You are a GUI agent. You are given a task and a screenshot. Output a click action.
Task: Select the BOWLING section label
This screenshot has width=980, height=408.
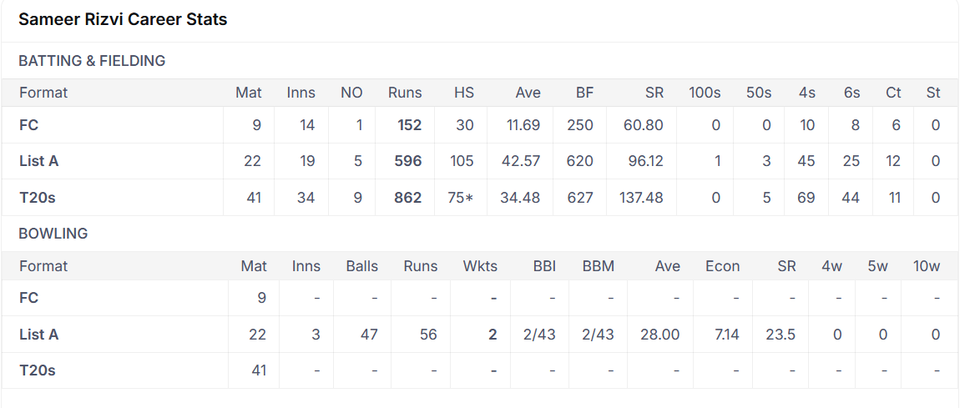pyautogui.click(x=53, y=234)
